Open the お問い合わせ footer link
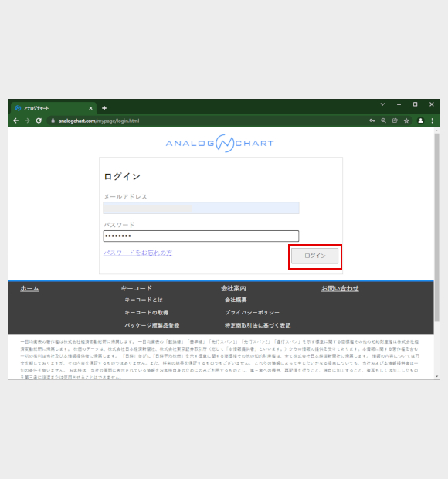 pyautogui.click(x=340, y=288)
